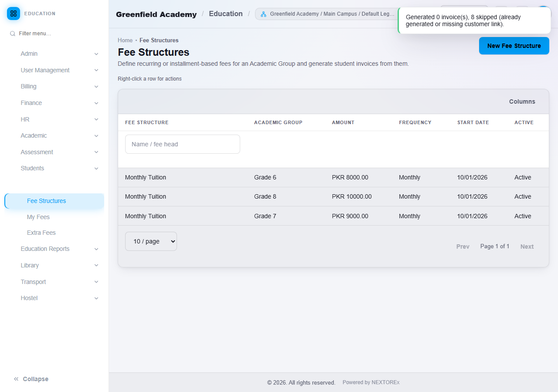Expand the Billing menu section
The width and height of the screenshot is (558, 392).
point(60,87)
